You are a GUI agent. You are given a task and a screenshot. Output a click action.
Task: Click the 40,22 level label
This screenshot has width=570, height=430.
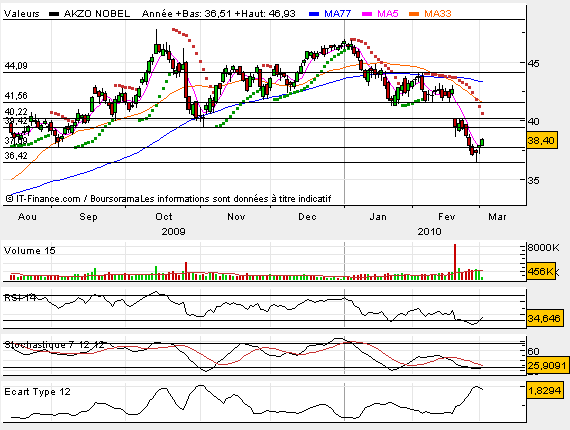(x=16, y=112)
